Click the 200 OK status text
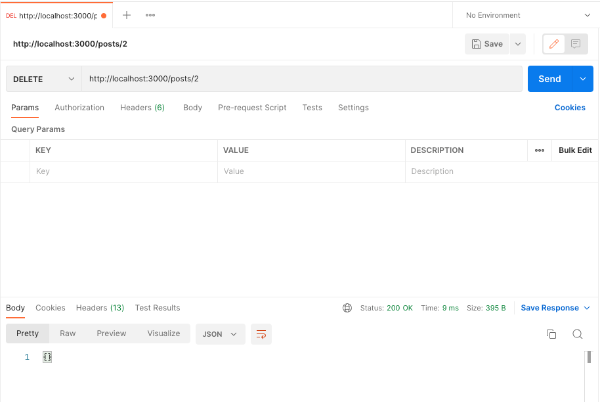Screen dimensions: 600x402 coord(399,308)
